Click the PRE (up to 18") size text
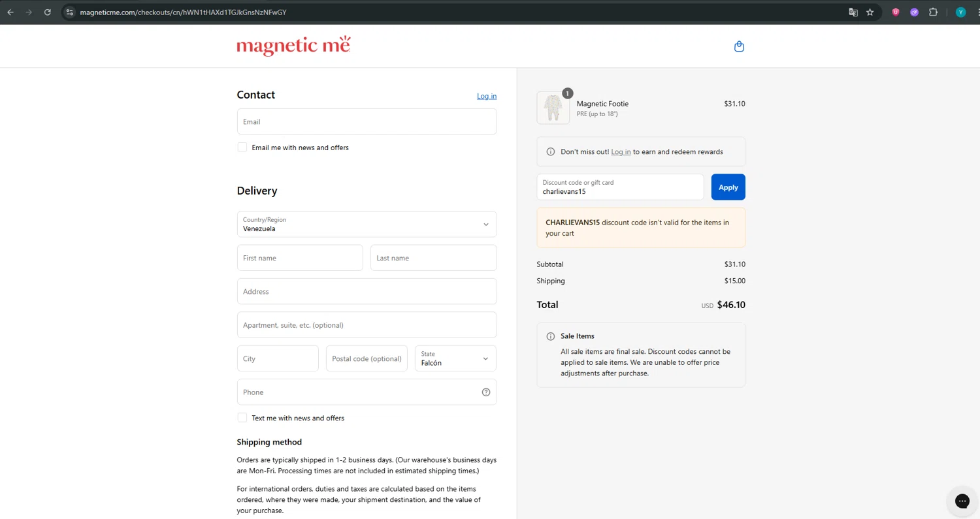 pos(597,114)
